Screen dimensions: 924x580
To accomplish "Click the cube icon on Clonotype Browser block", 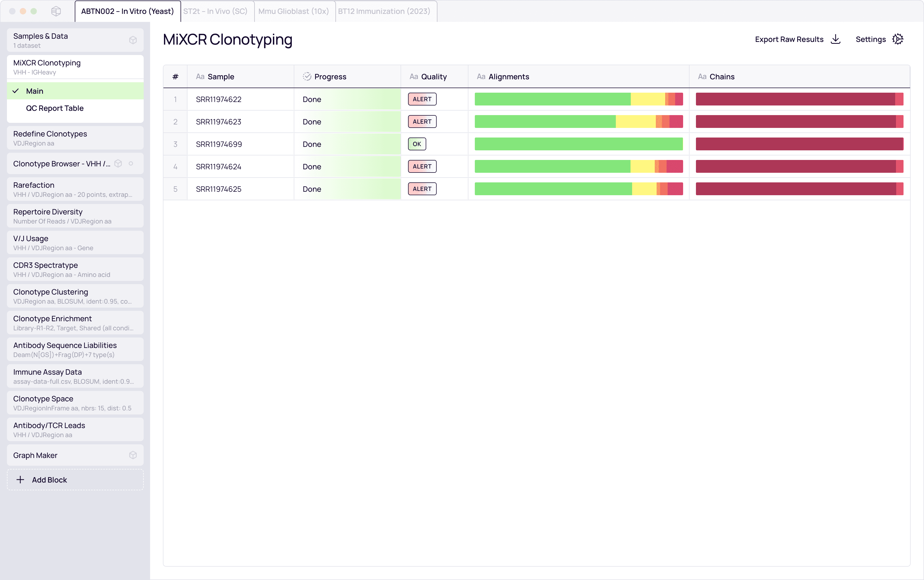I will (118, 164).
